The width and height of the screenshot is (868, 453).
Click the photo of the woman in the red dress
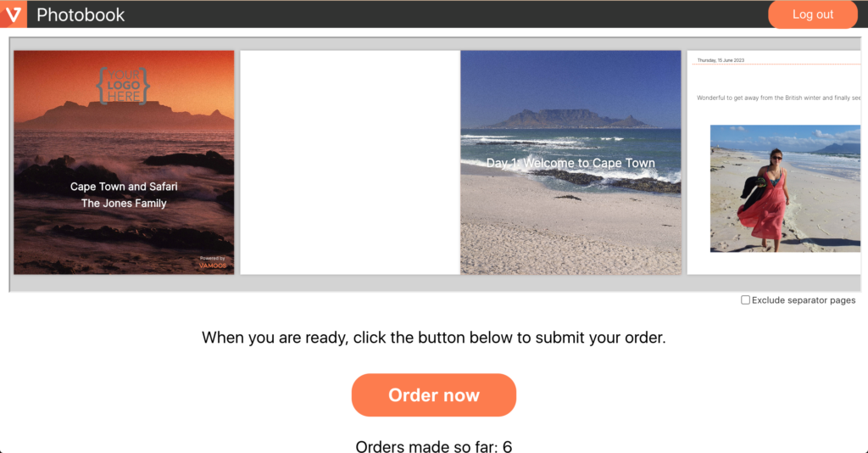point(785,188)
